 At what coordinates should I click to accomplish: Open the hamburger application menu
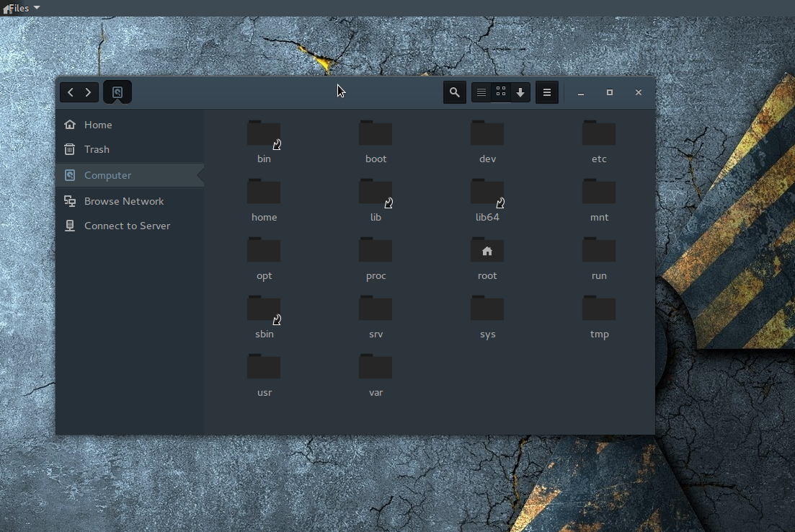(547, 92)
